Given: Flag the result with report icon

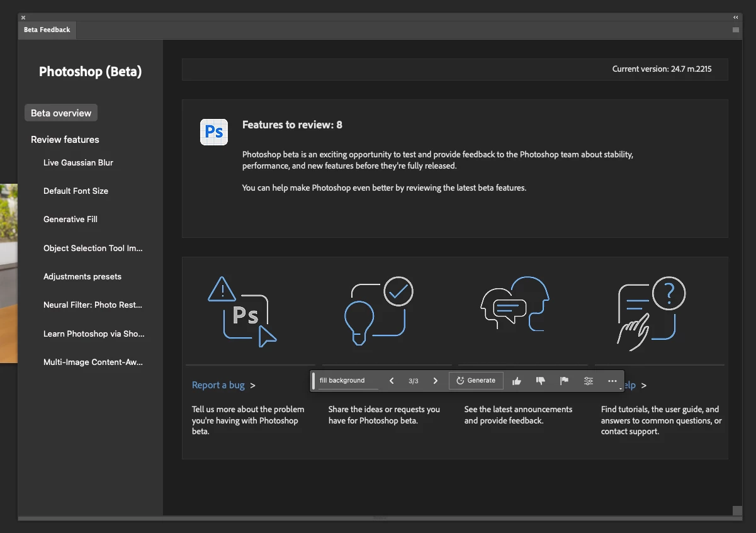Looking at the screenshot, I should tap(564, 381).
